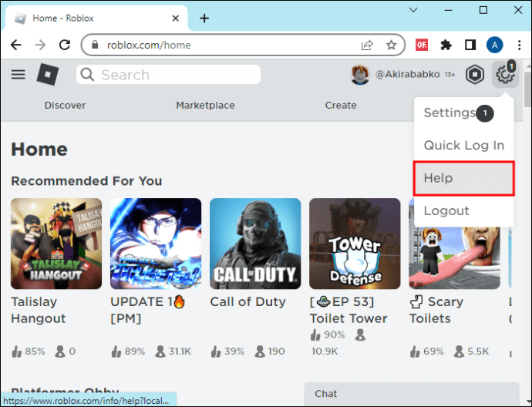Open the Chat panel header
Viewport: 532px width, 407px height.
click(412, 394)
